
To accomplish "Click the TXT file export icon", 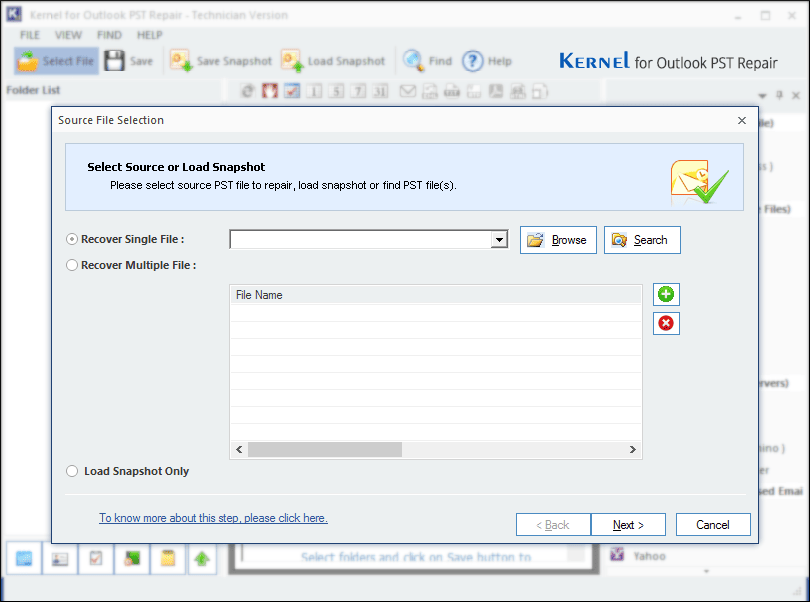I will (x=451, y=91).
